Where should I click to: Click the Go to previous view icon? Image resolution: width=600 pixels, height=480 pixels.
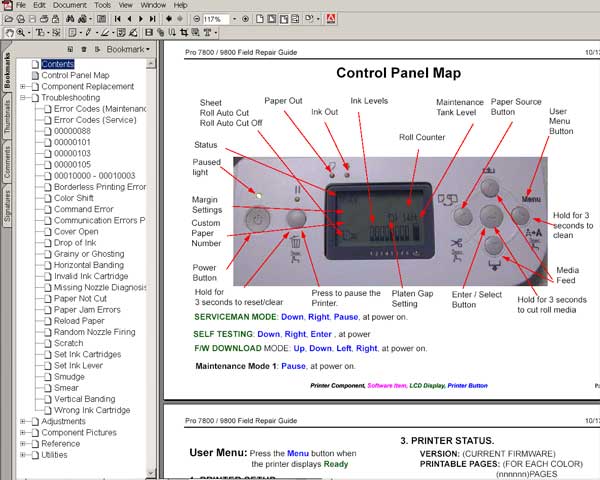pyautogui.click(x=169, y=19)
